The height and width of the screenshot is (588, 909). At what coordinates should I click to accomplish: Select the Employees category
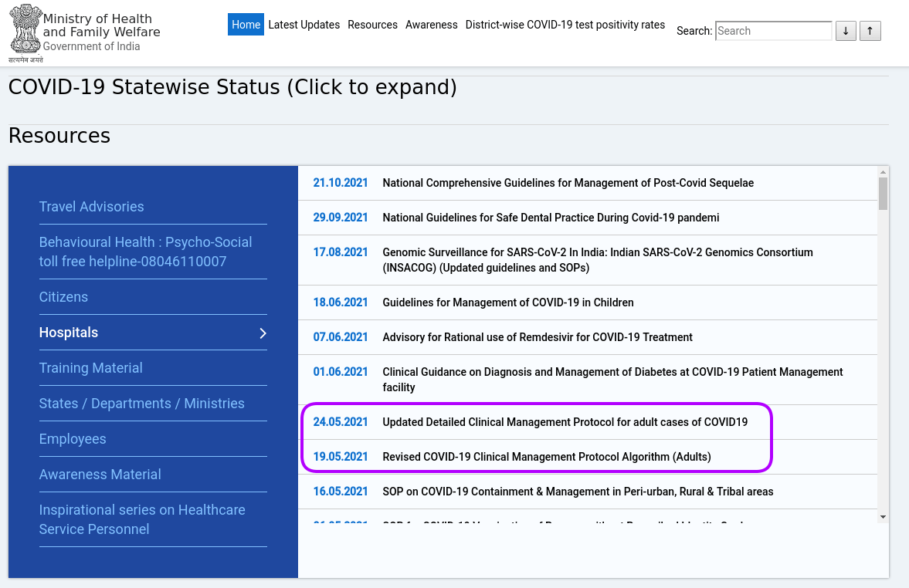[73, 439]
